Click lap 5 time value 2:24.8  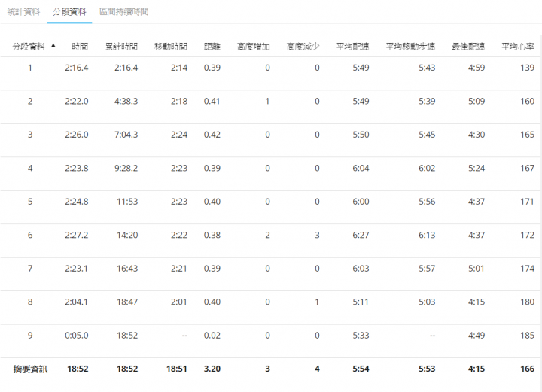[76, 202]
